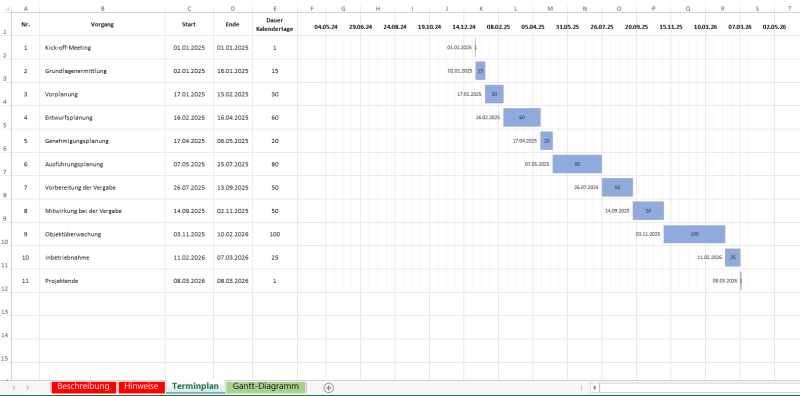The image size is (800, 396).
Task: Click the 08.02.25 chart axis label
Action: 498,27
